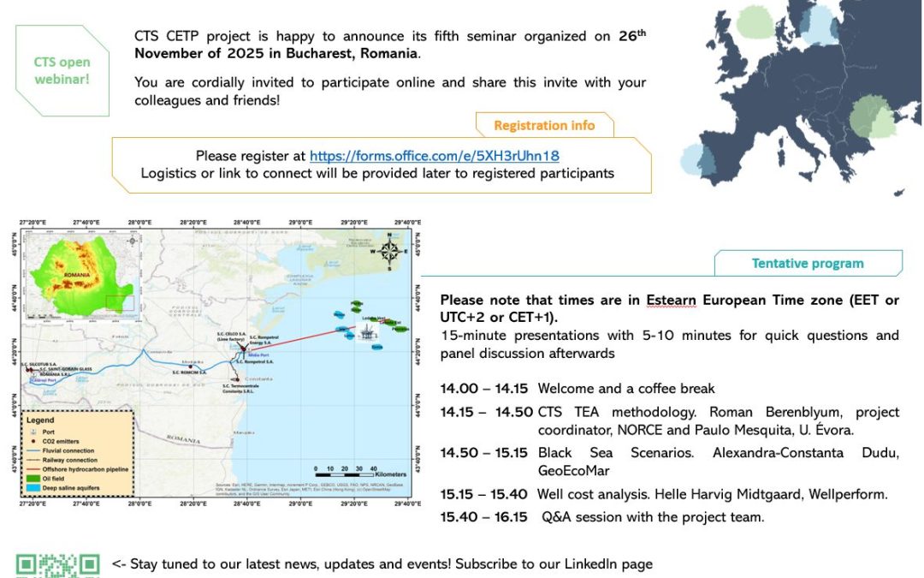This screenshot has width=924, height=578.
Task: Click the green Oil field legend swatch
Action: [x=33, y=478]
